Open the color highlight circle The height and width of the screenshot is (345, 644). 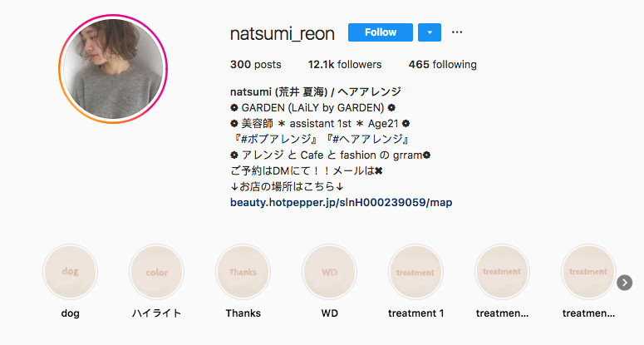(156, 272)
